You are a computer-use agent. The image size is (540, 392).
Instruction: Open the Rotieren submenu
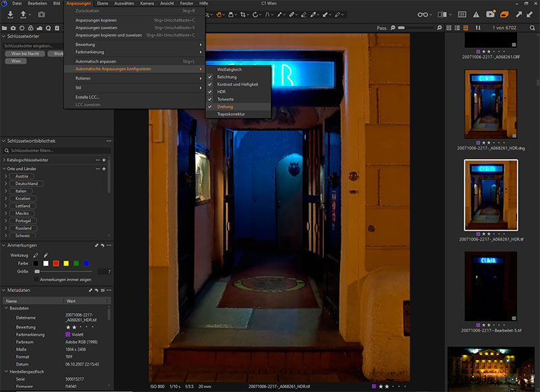(x=134, y=78)
